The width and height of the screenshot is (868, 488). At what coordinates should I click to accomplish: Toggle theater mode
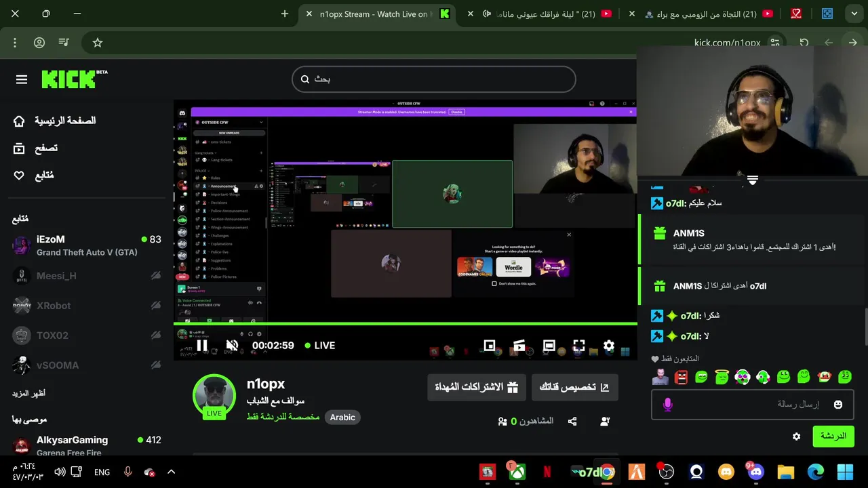click(549, 346)
